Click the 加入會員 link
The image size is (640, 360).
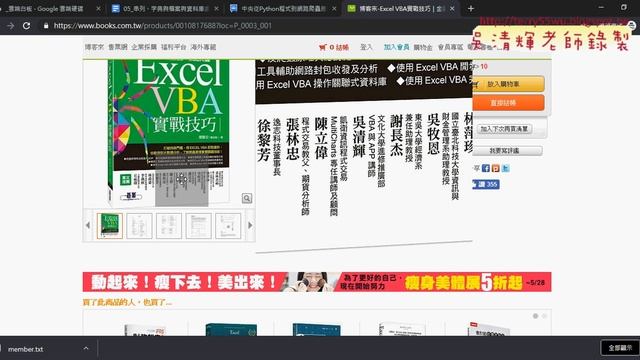[396, 47]
